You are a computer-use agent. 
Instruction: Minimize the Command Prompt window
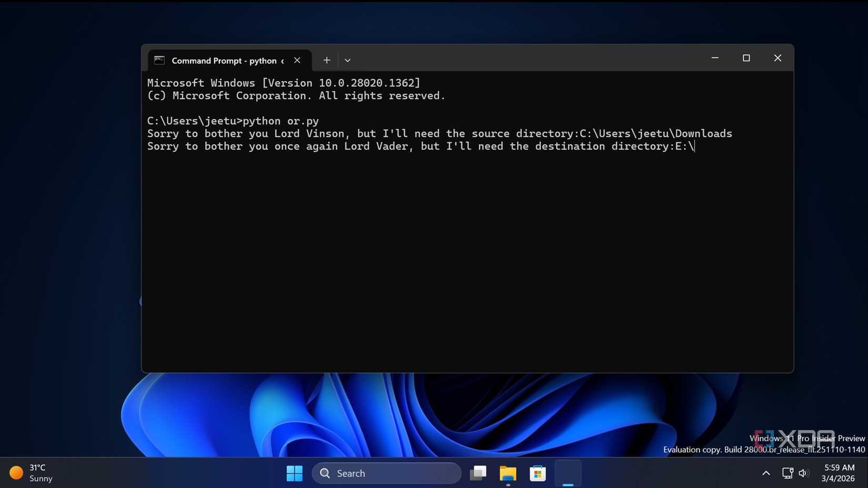[715, 58]
